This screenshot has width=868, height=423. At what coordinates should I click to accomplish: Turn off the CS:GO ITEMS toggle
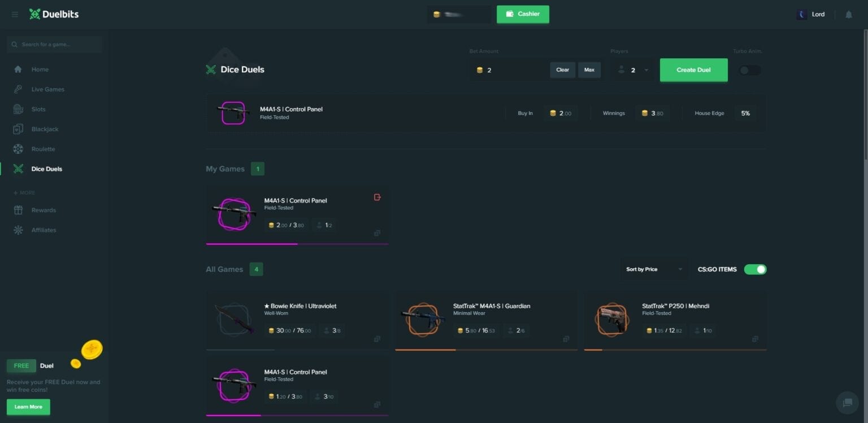click(x=755, y=269)
